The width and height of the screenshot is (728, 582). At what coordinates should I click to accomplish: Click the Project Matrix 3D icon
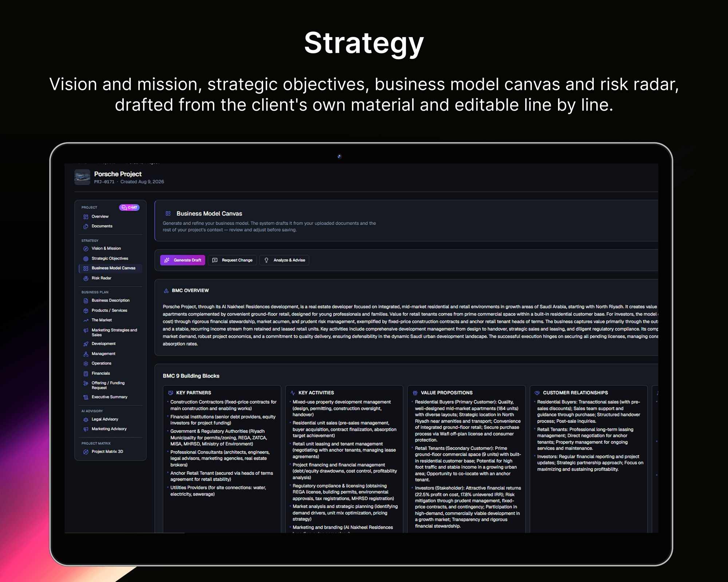coord(86,452)
